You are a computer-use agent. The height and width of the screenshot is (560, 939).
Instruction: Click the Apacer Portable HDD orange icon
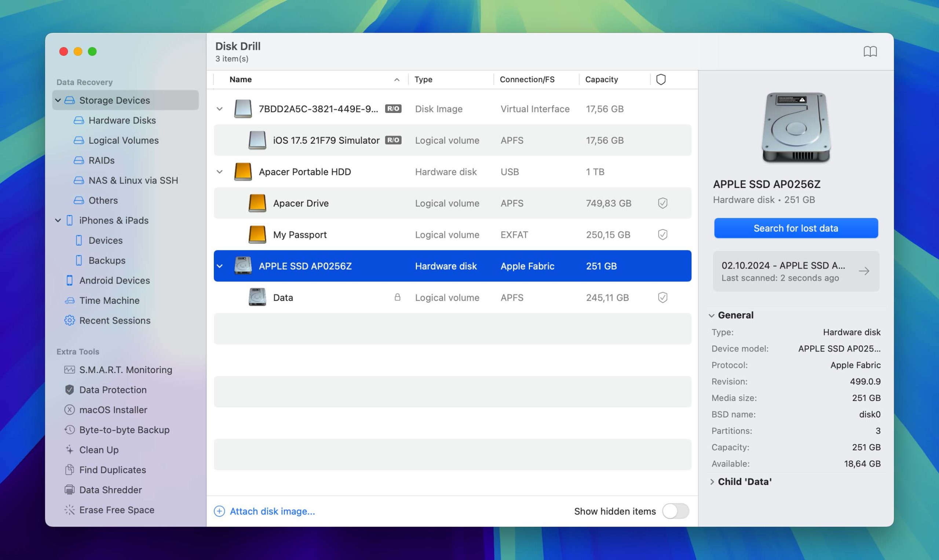[243, 172]
